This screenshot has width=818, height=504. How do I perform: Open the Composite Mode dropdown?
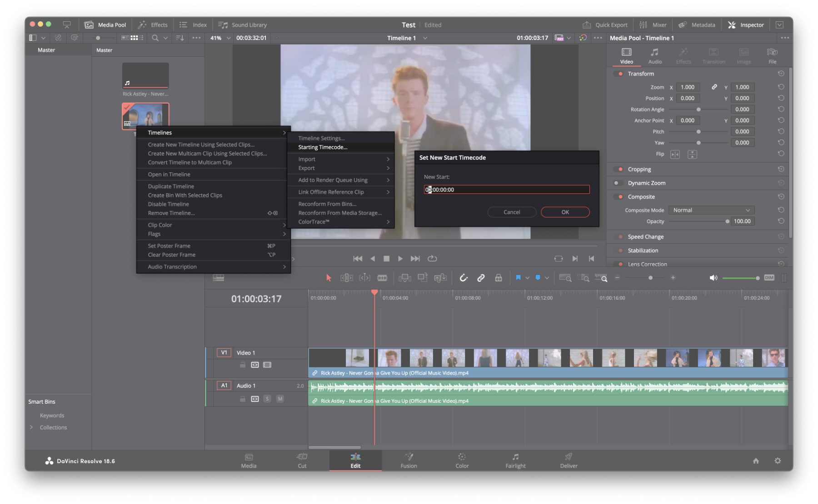(x=711, y=210)
